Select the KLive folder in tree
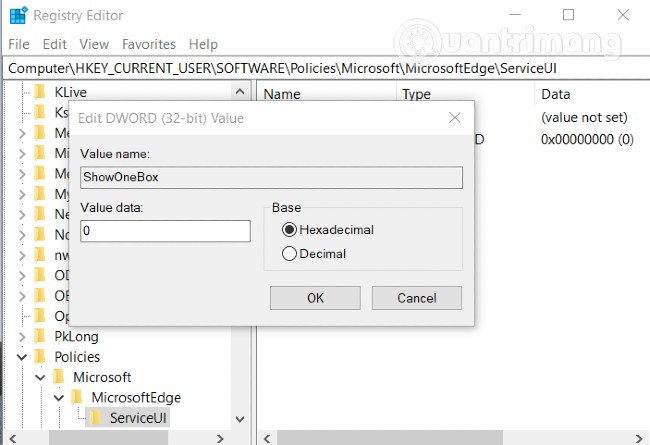 tap(70, 92)
